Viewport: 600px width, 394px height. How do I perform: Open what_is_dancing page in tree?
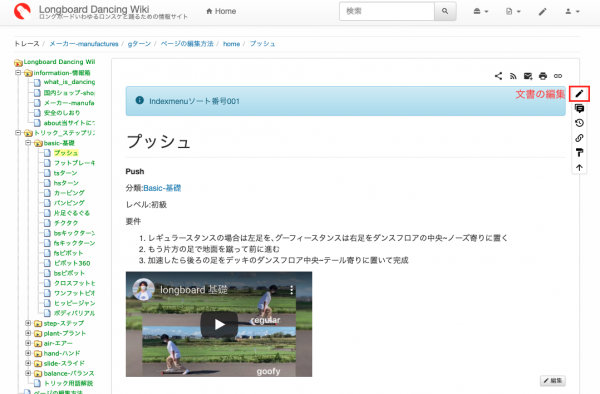pyautogui.click(x=69, y=82)
